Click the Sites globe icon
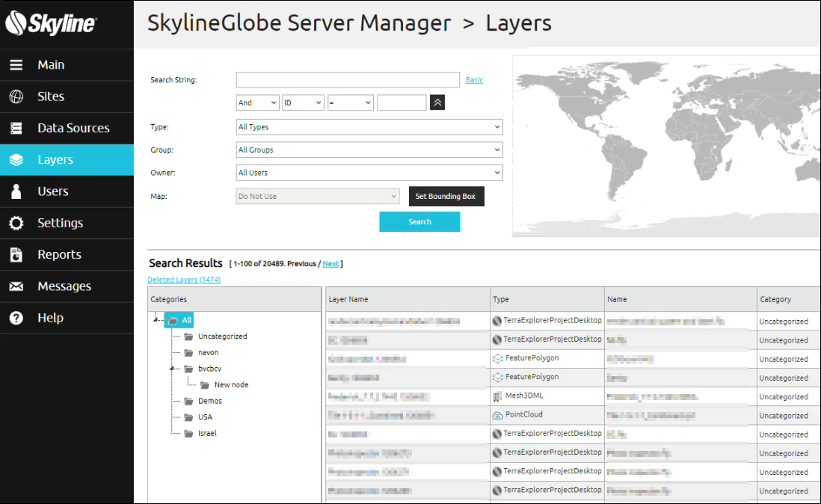 point(16,96)
